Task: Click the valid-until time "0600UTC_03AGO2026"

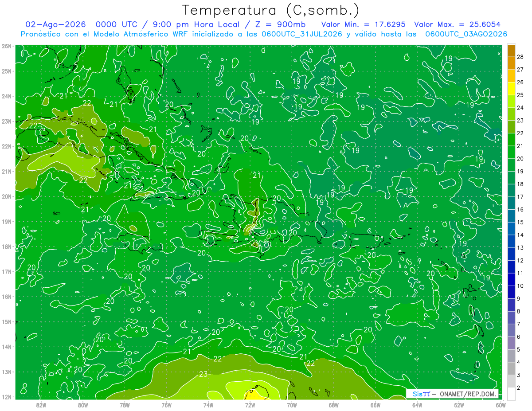Action: [466, 34]
